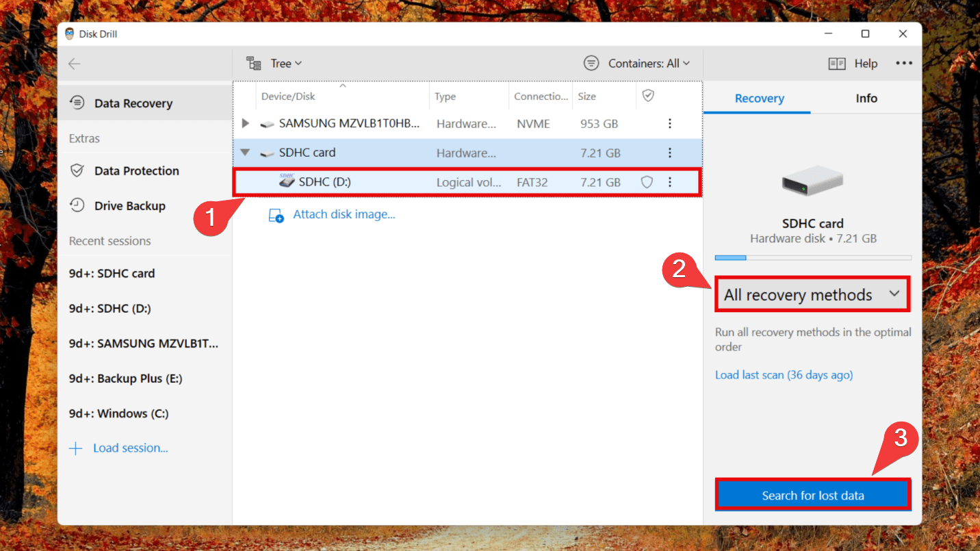Select the SDHC (D:) logical volume
The width and height of the screenshot is (980, 551).
[x=467, y=183]
